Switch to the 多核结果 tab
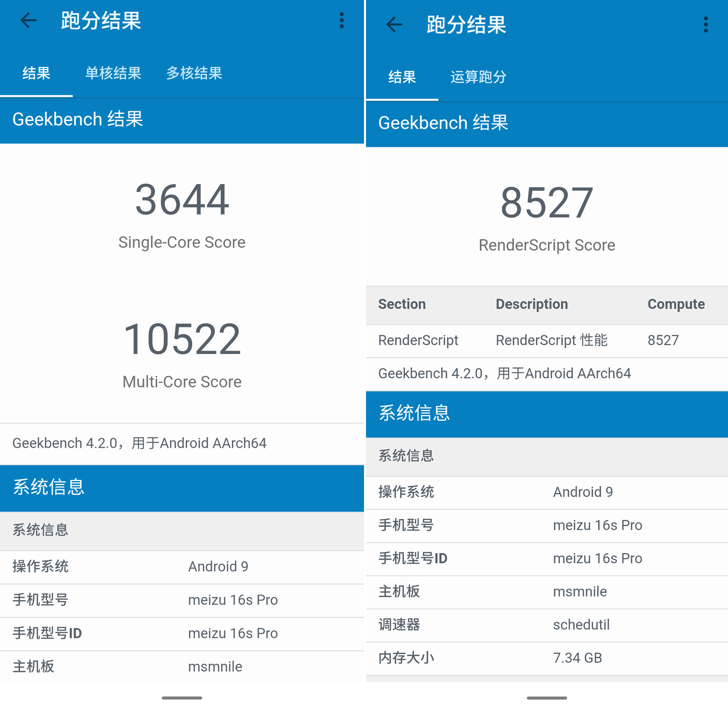The image size is (728, 714). click(194, 74)
